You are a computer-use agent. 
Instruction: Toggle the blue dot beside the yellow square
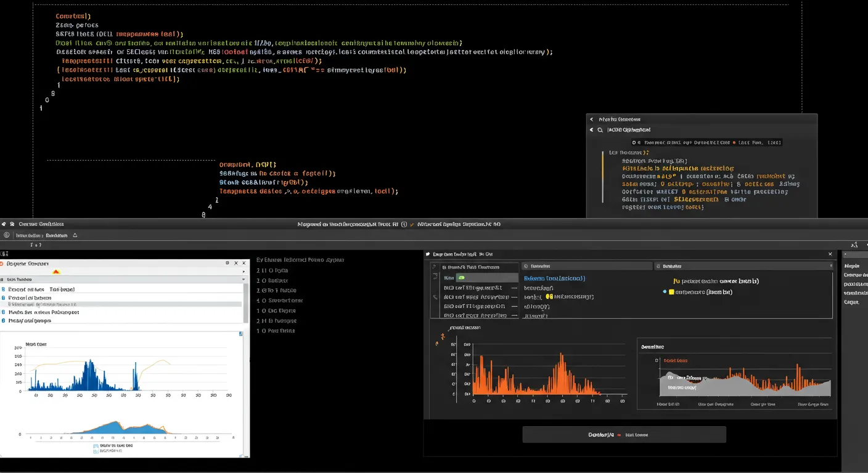(x=664, y=292)
